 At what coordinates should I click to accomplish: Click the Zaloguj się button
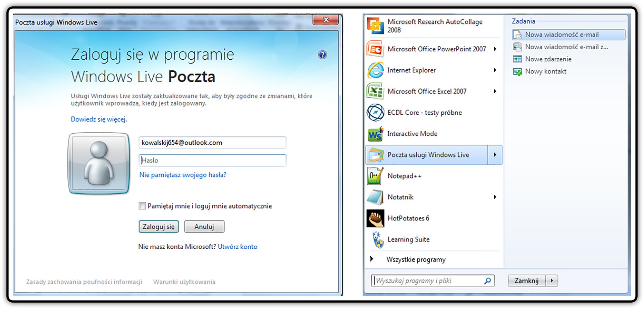click(x=159, y=227)
